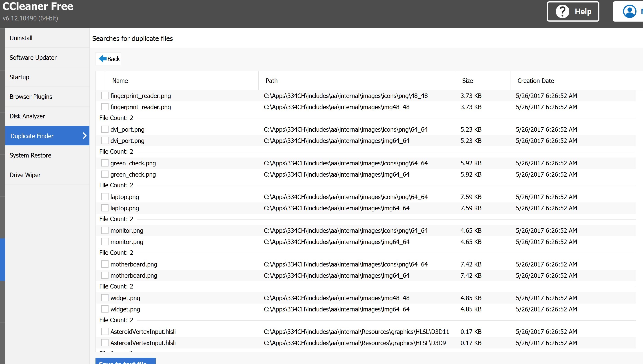Select green_check.png checkbox in img64_64

coord(105,174)
